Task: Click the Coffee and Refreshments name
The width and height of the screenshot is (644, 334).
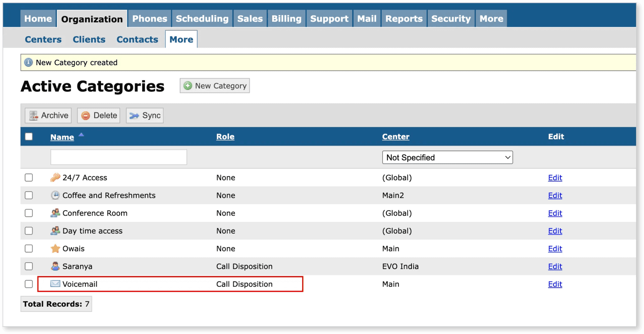Action: click(109, 195)
